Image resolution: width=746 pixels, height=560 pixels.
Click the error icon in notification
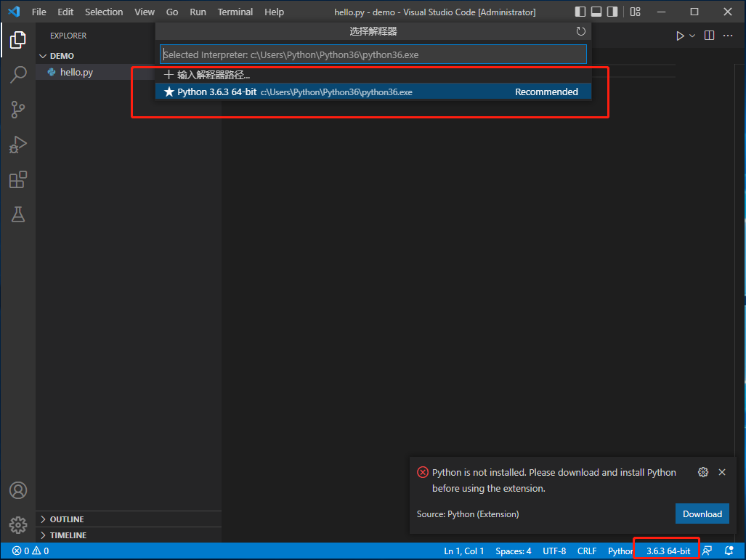click(423, 472)
